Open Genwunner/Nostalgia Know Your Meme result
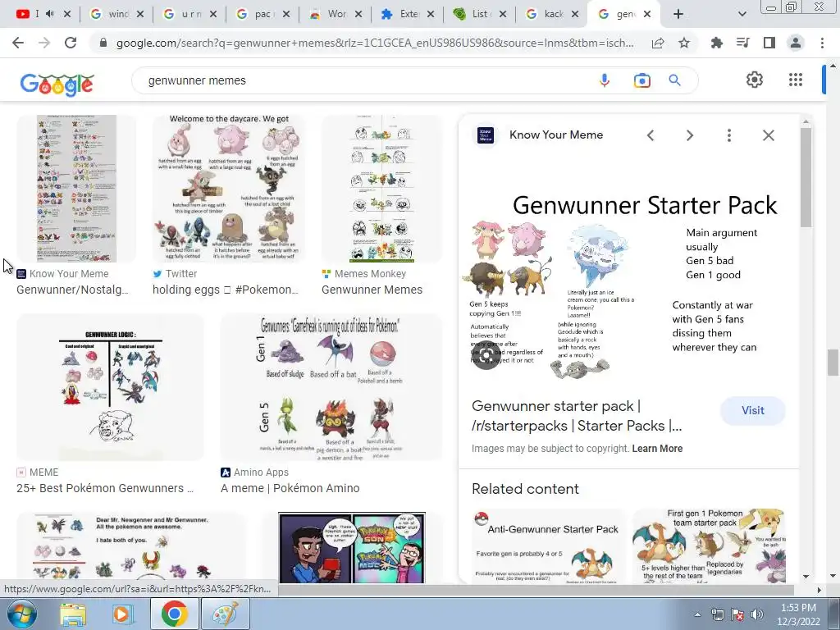840x630 pixels. click(72, 290)
